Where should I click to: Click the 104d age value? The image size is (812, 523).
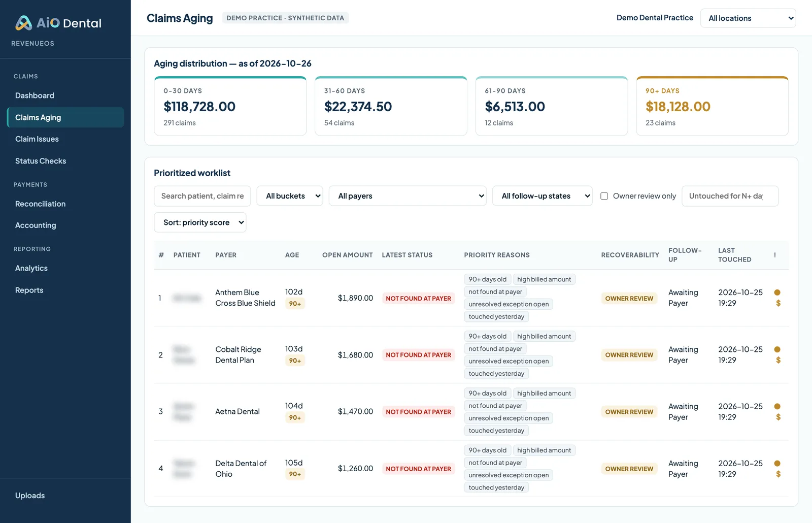pos(294,406)
